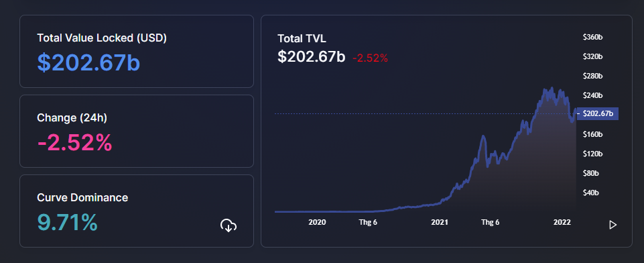Click the $360b y-axis label

click(592, 37)
